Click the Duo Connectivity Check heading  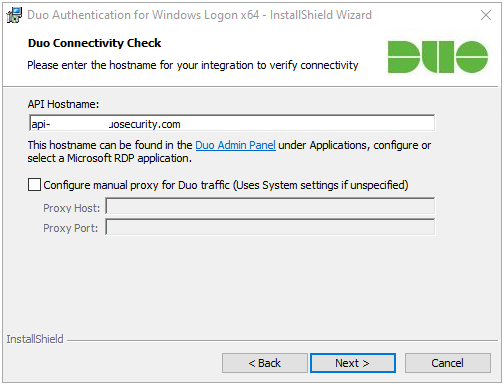(x=94, y=43)
